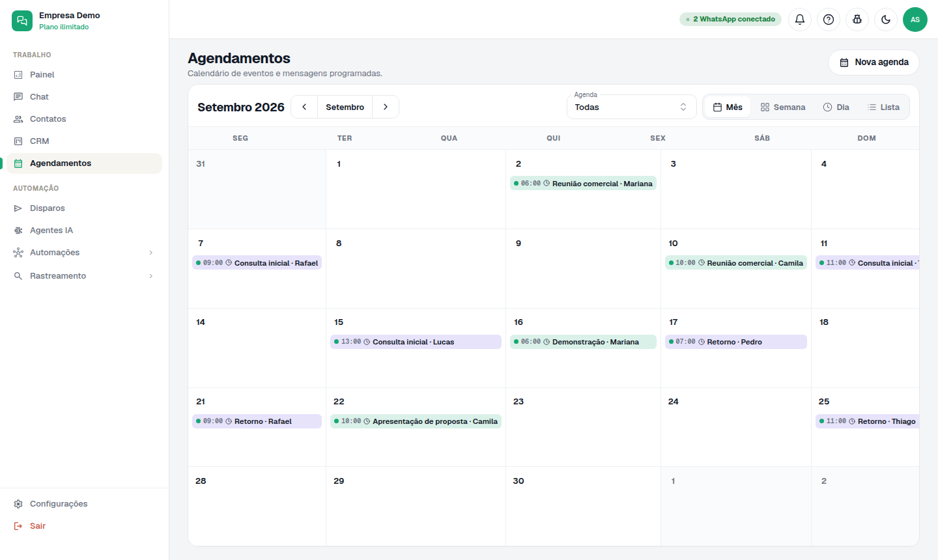This screenshot has width=938, height=560.
Task: Click the Empresa Demo logo icon
Action: pos(22,21)
